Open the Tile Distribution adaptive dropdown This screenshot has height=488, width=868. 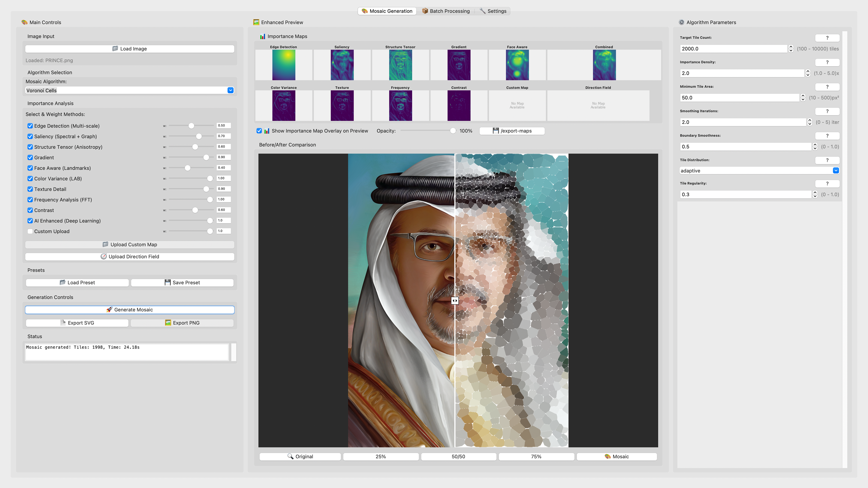(836, 170)
